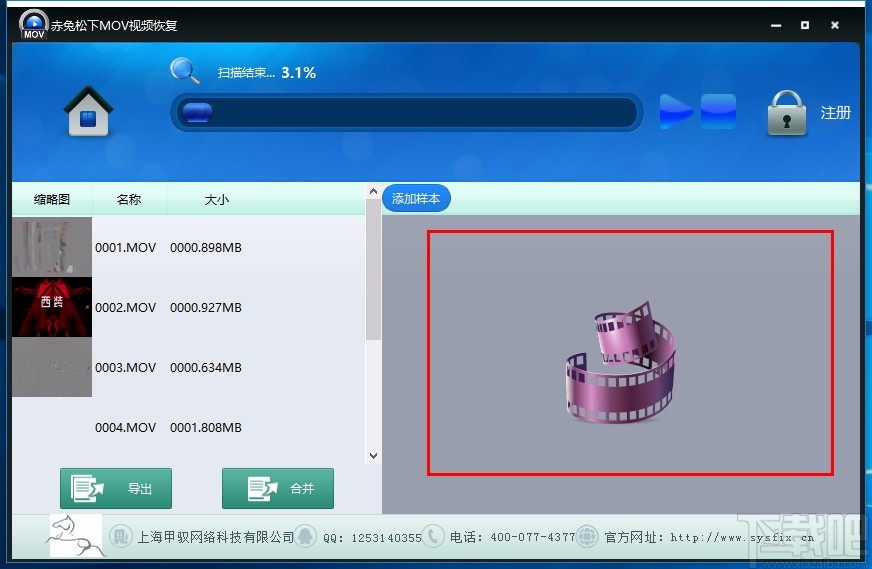This screenshot has width=872, height=569.
Task: Click size value 0001.808MB
Action: [x=206, y=428]
